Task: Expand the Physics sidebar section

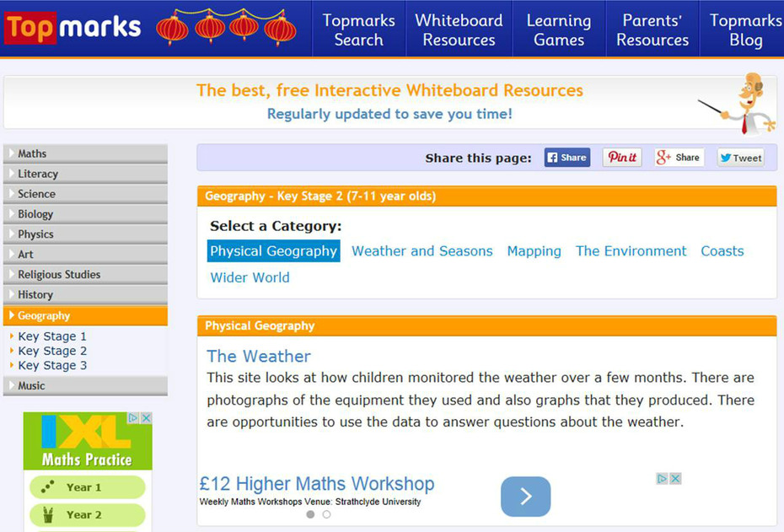Action: [85, 234]
